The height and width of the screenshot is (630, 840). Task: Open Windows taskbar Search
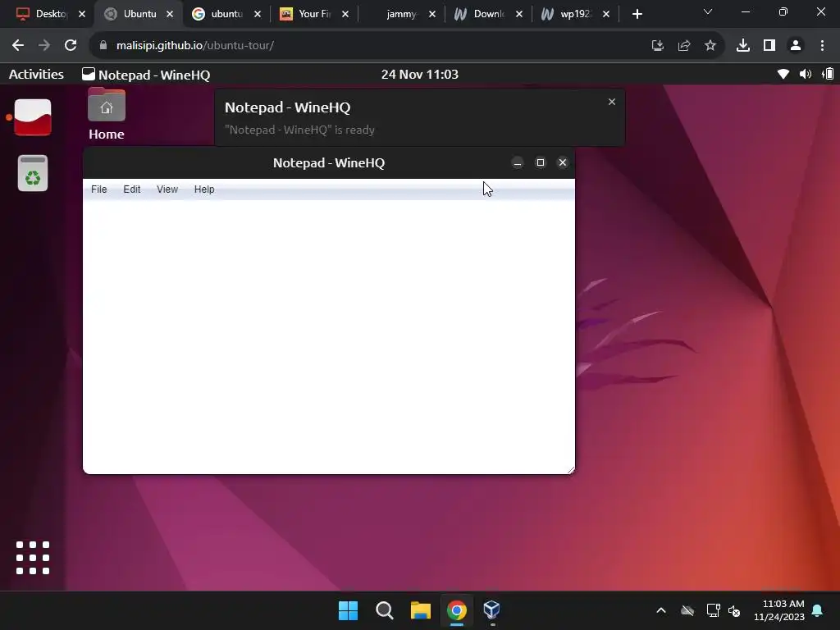(385, 610)
